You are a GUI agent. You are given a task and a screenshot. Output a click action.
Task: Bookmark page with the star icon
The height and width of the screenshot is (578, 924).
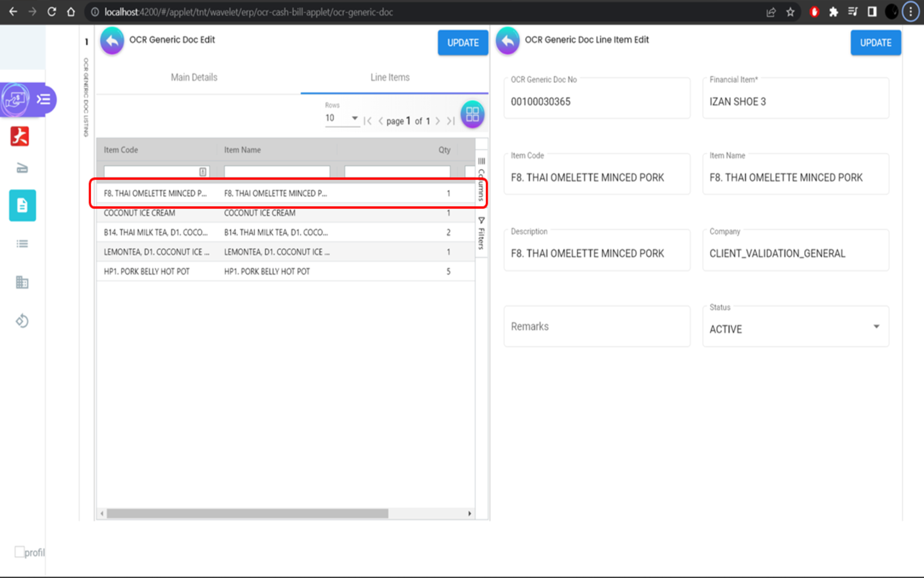pos(791,12)
